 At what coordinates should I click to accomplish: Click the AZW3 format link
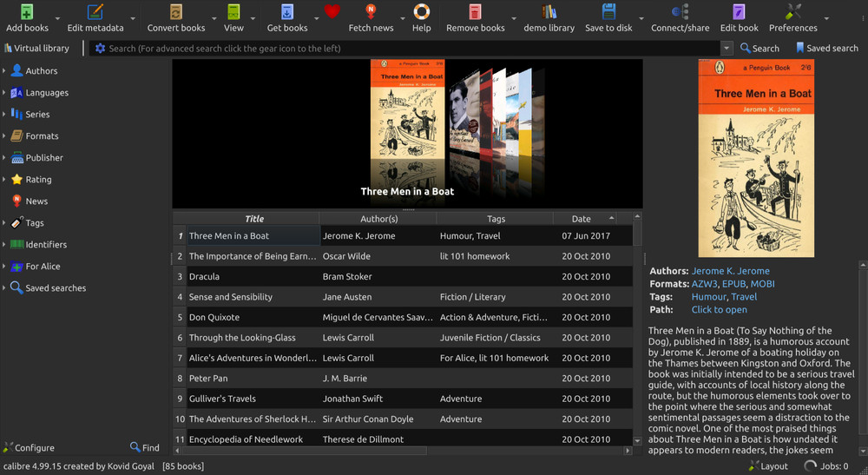coord(704,283)
